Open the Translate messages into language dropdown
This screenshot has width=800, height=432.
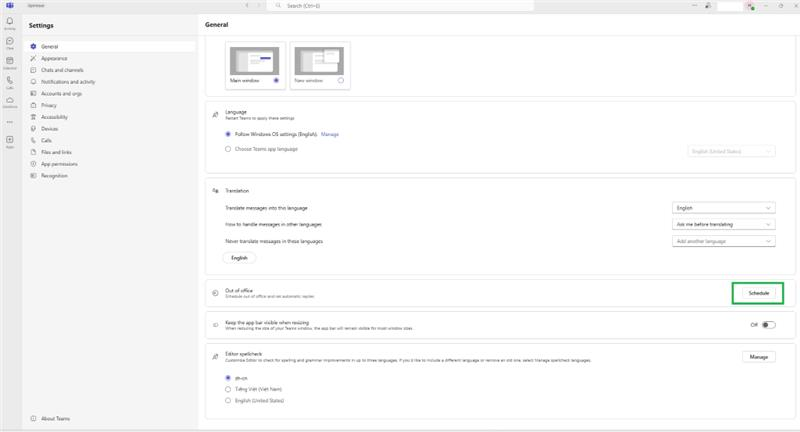click(x=723, y=208)
